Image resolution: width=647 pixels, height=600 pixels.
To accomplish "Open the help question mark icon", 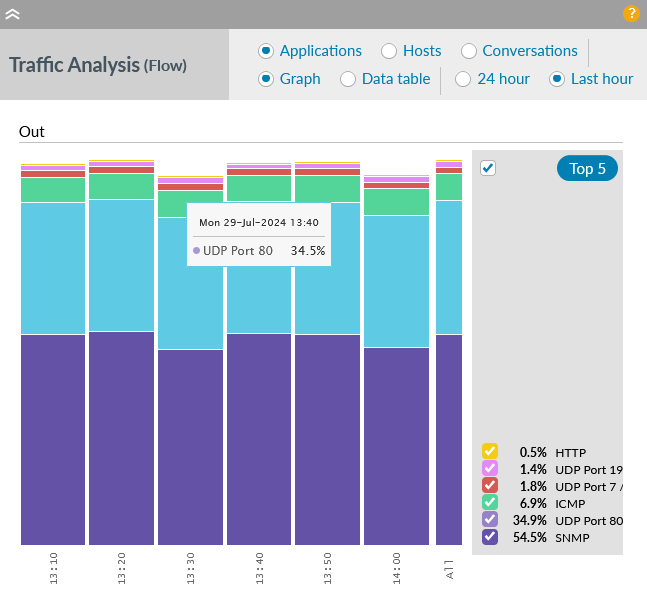I will point(631,14).
